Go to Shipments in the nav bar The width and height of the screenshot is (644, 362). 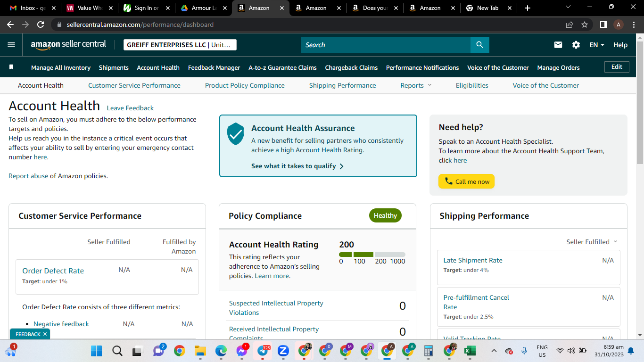(114, 67)
